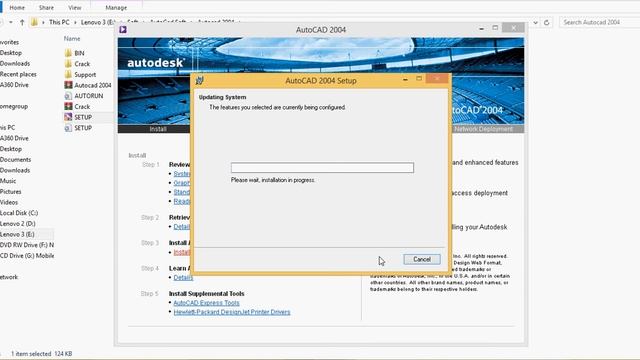Select Local Disk (C:) drive
The height and width of the screenshot is (360, 640).
pyautogui.click(x=19, y=213)
